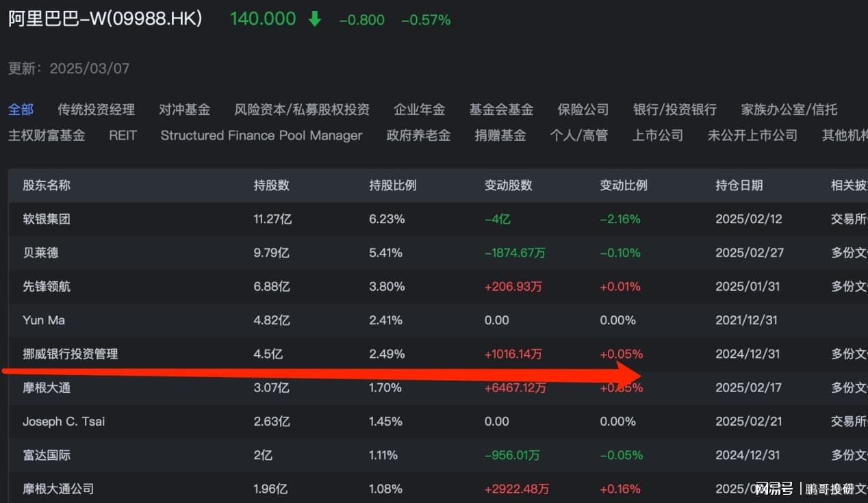This screenshot has width=868, height=503.
Task: Click the 2025/02/12 position date
Action: coord(749,219)
